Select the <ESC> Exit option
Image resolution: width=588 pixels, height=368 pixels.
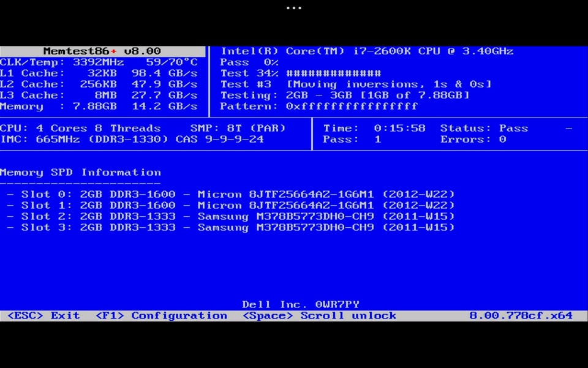[43, 315]
